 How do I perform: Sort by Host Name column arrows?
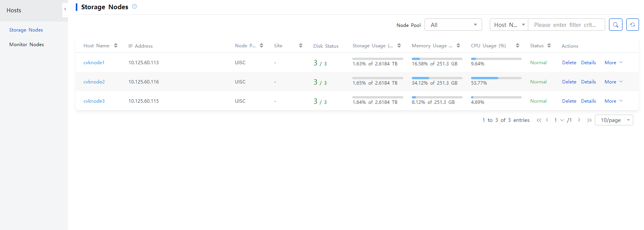116,45
